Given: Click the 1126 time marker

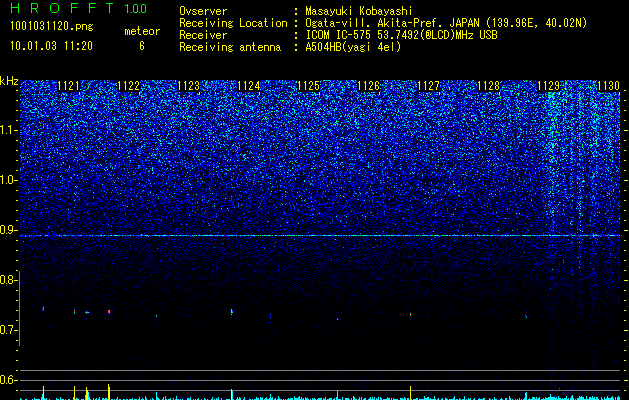Looking at the screenshot, I should [369, 86].
